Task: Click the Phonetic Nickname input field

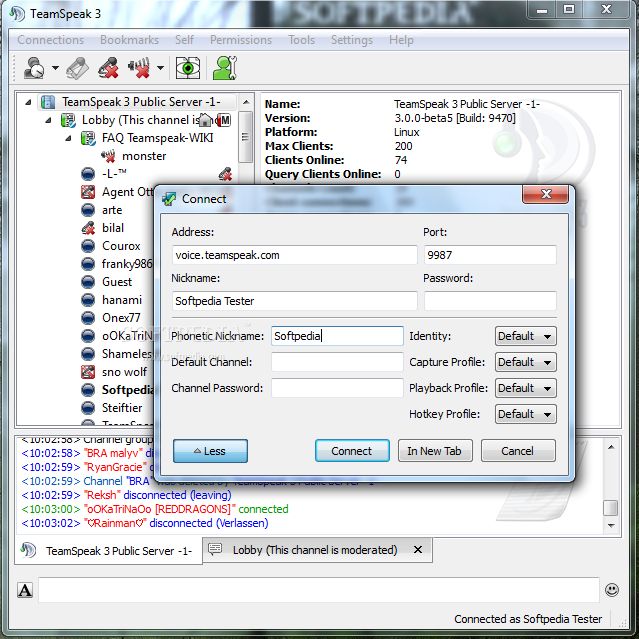Action: (x=337, y=336)
